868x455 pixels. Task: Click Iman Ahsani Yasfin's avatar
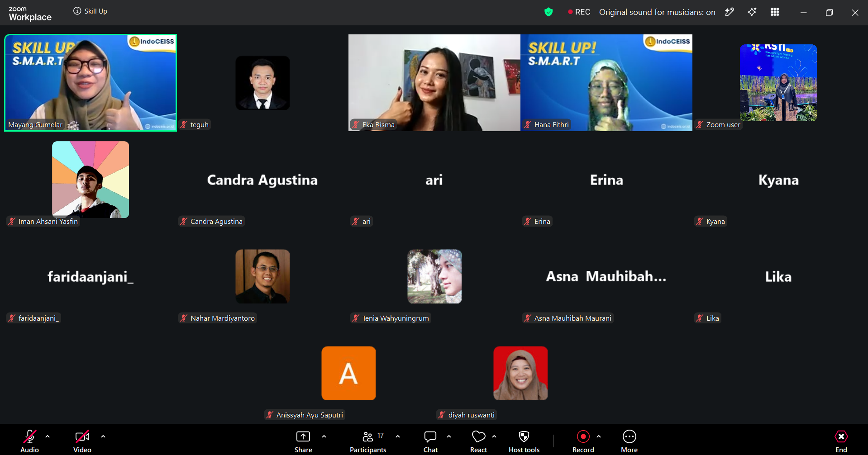(91, 180)
